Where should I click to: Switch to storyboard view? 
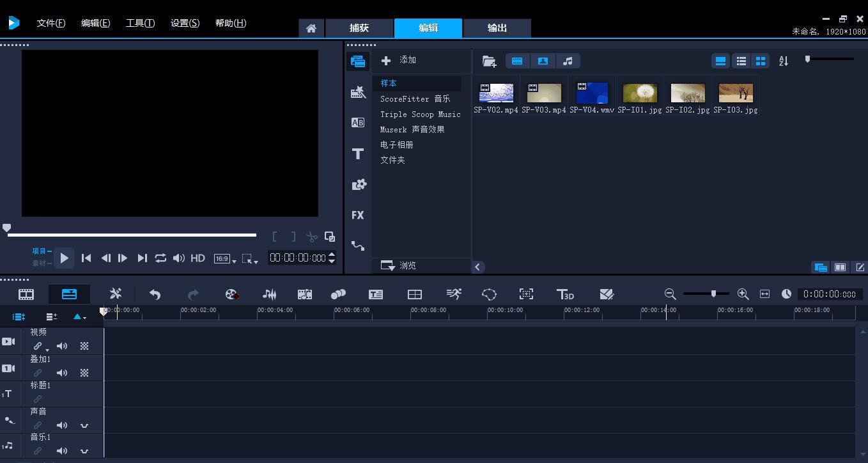click(x=26, y=294)
